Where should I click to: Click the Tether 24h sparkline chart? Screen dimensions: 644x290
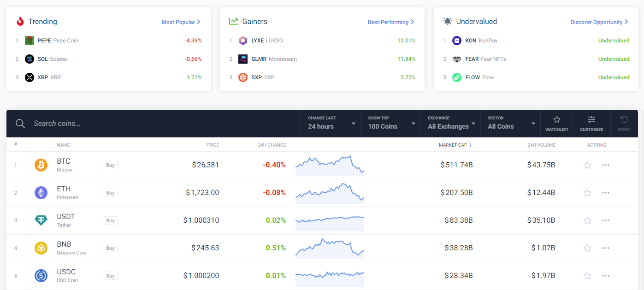click(x=330, y=223)
